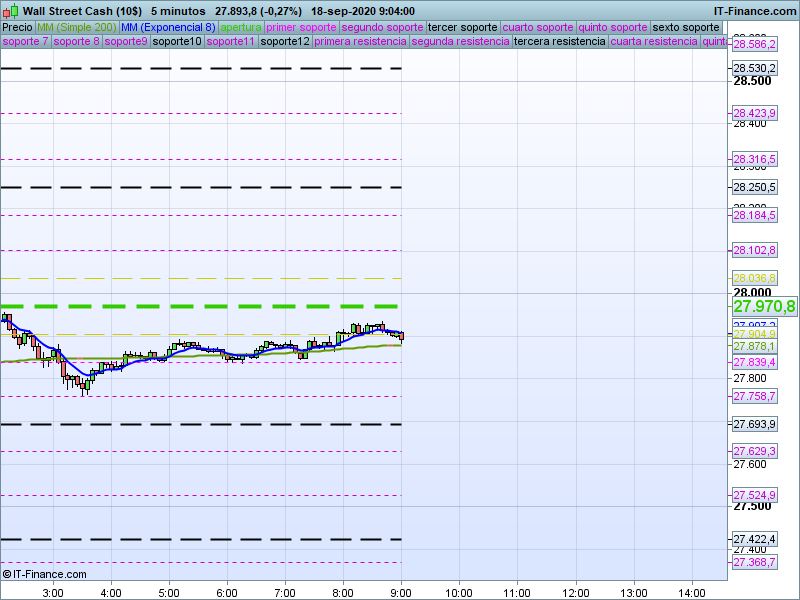The image size is (800, 600).
Task: Click the magenta 27.368,7 price tag
Action: (x=754, y=562)
